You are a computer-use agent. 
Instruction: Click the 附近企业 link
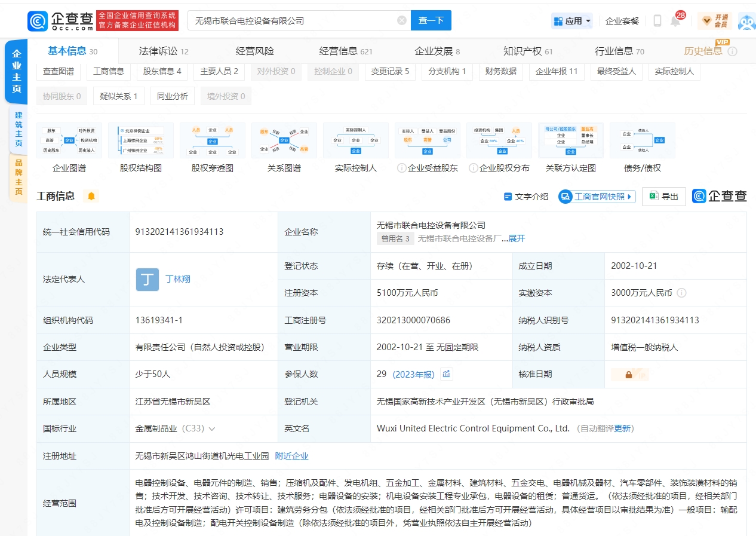tap(291, 456)
